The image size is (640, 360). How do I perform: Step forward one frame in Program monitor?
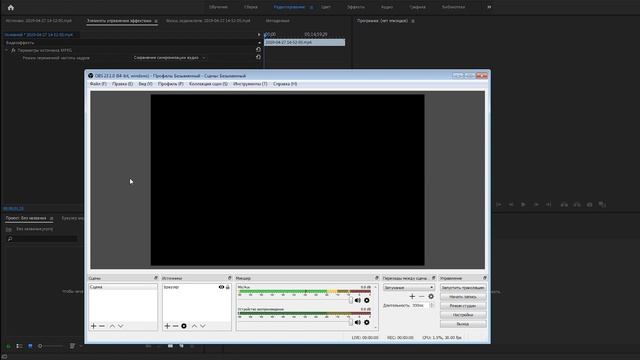coord(536,204)
